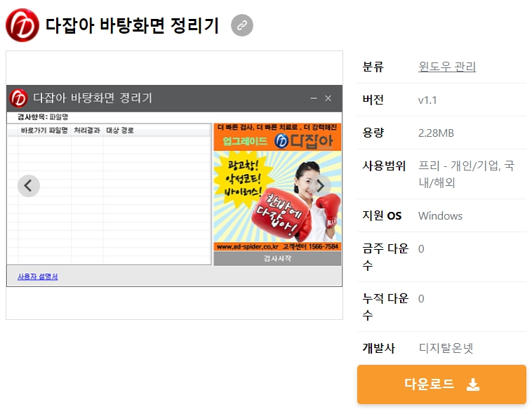Click the 처리결과 column header

click(87, 131)
